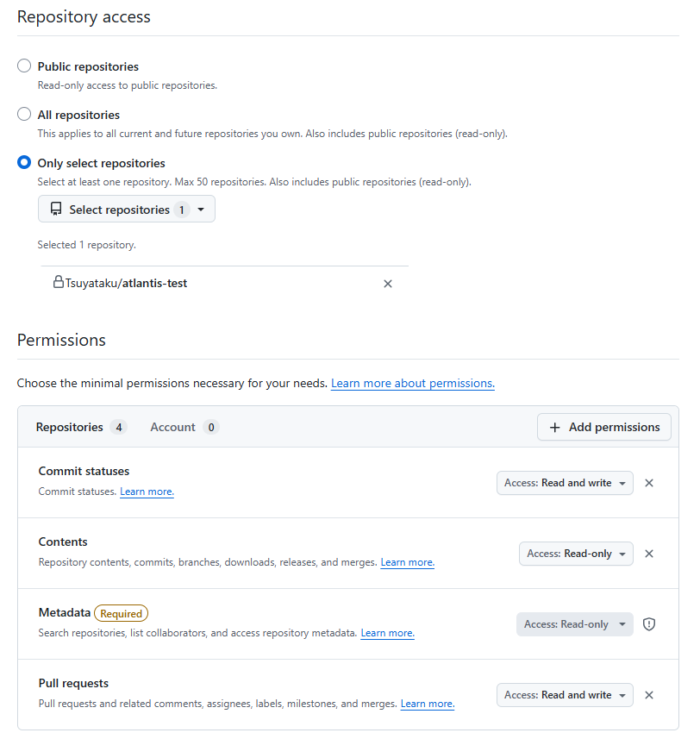The height and width of the screenshot is (739, 700).
Task: Switch to the Account permissions tab
Action: point(184,427)
